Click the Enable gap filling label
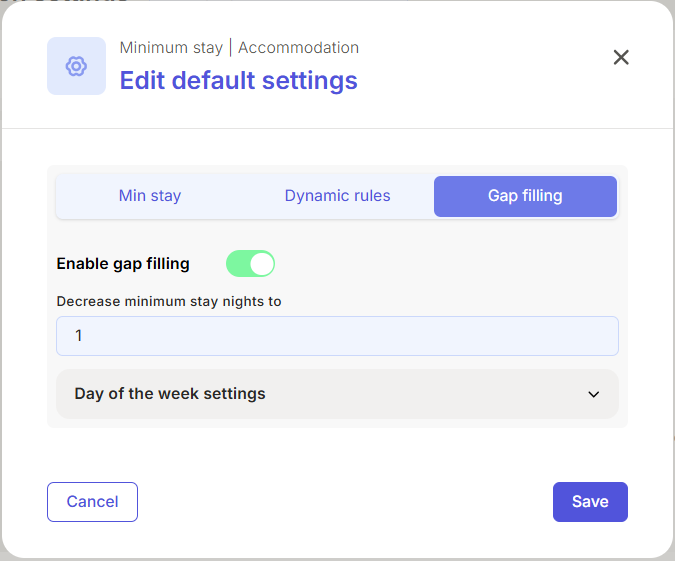Screen dimensions: 675x561 (x=123, y=264)
